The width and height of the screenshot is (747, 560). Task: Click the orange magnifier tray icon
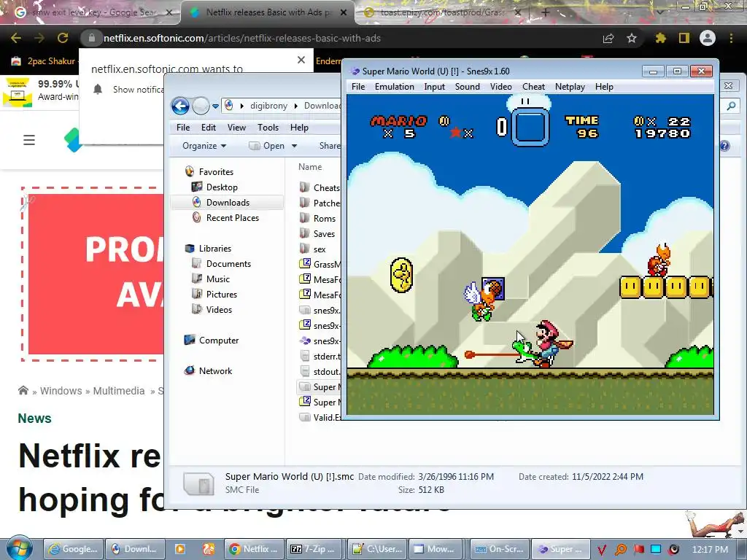620,550
